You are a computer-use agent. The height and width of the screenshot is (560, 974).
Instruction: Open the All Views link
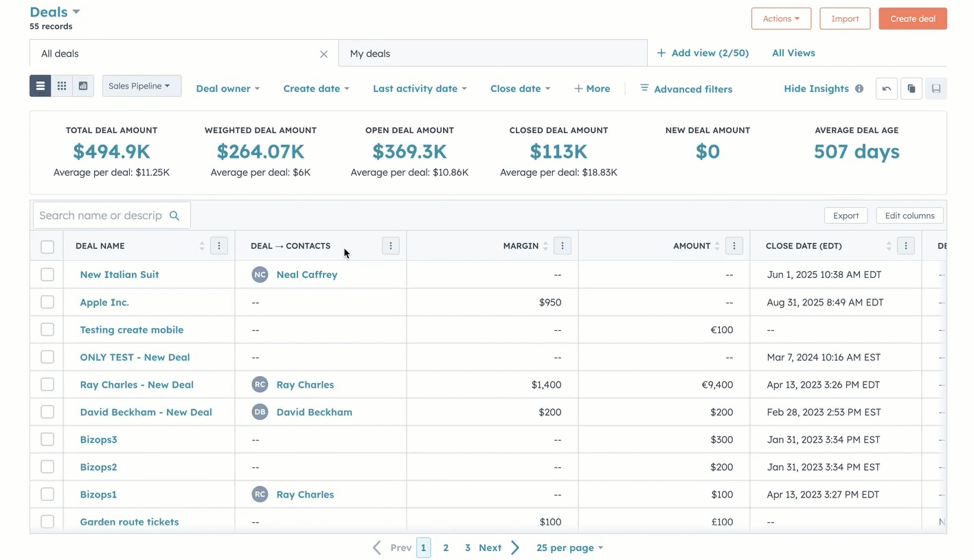(x=793, y=53)
